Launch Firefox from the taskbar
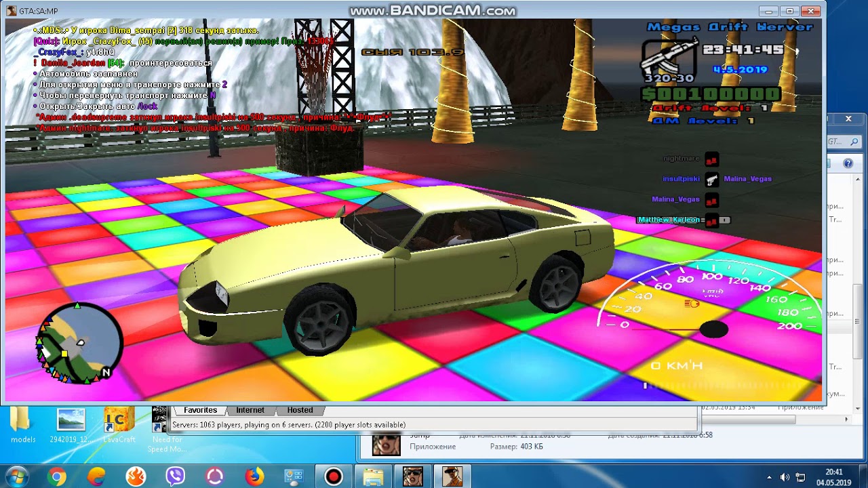Screen dimensions: 868x488 tap(254, 476)
